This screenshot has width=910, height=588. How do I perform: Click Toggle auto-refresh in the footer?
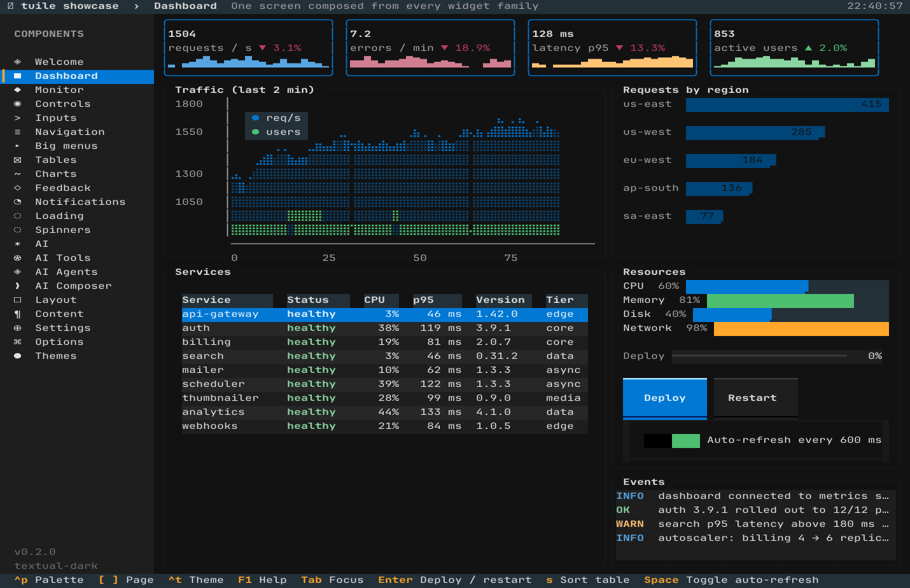(731, 580)
